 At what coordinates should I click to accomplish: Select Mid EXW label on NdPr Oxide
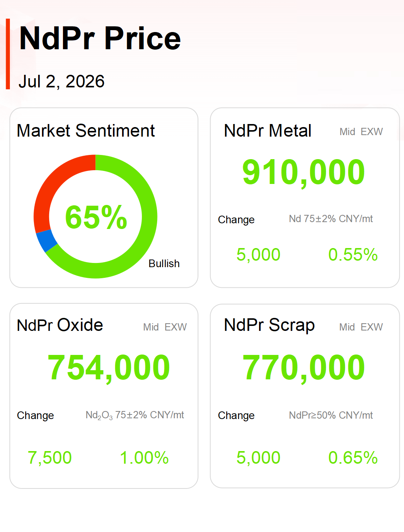(165, 327)
